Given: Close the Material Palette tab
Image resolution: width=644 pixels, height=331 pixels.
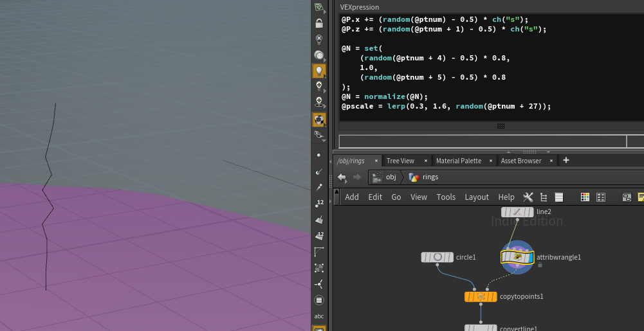Looking at the screenshot, I should tap(491, 161).
